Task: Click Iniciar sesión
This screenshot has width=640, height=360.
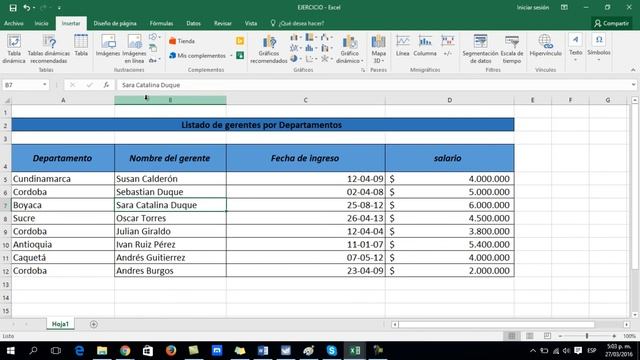Action: click(533, 8)
